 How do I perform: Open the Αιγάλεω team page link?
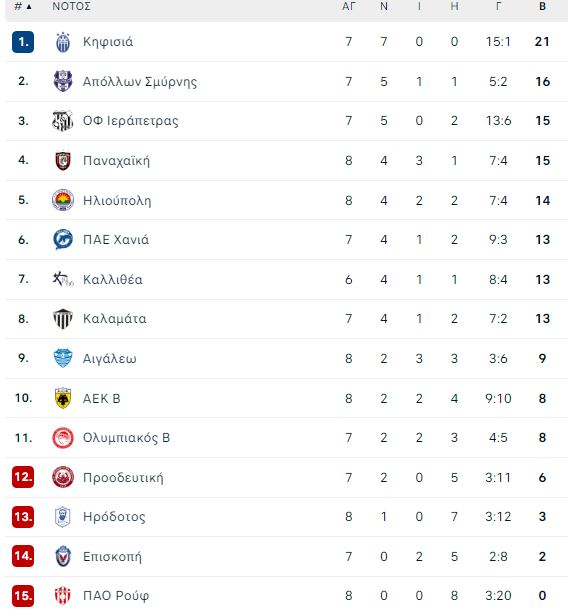pyautogui.click(x=110, y=359)
